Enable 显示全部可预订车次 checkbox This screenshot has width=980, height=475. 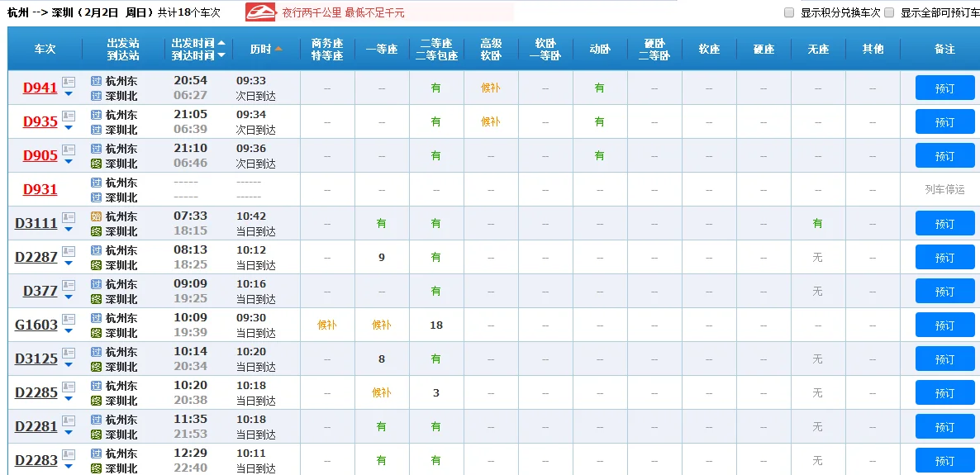click(x=889, y=12)
